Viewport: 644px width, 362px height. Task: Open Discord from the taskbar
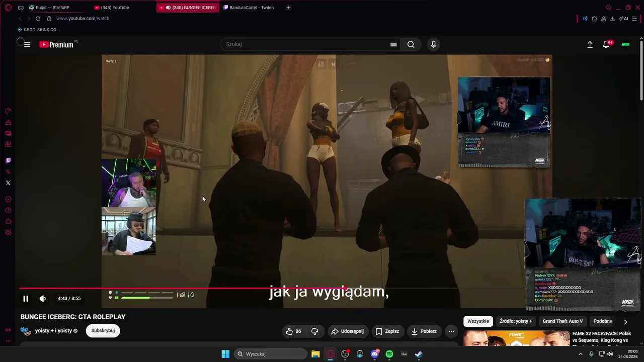[x=375, y=354]
